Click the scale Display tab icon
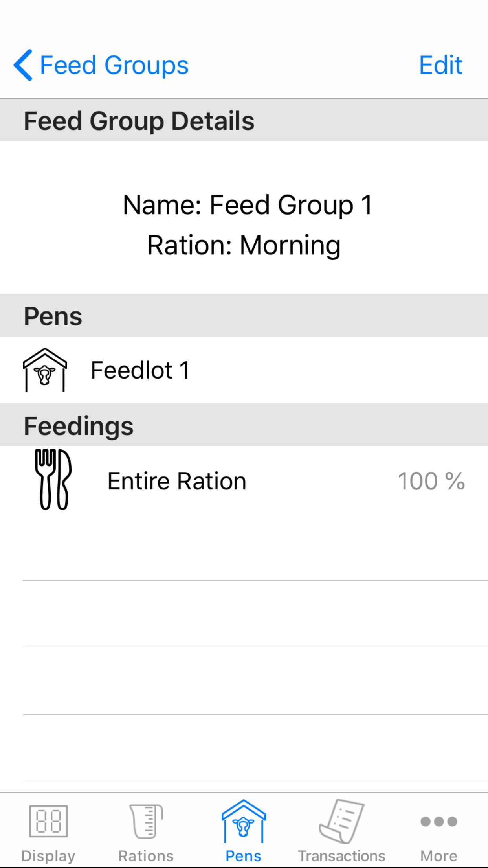This screenshot has height=868, width=488. pos(48,821)
